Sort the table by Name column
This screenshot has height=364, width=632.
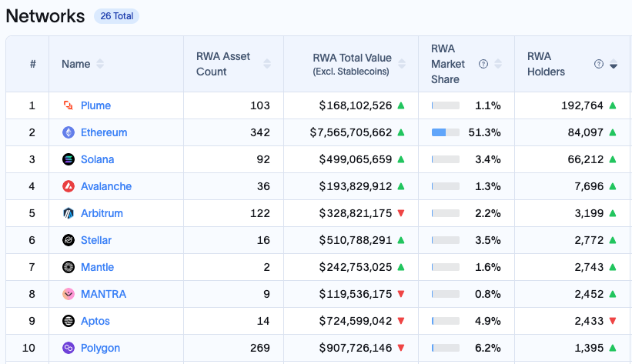click(x=100, y=64)
